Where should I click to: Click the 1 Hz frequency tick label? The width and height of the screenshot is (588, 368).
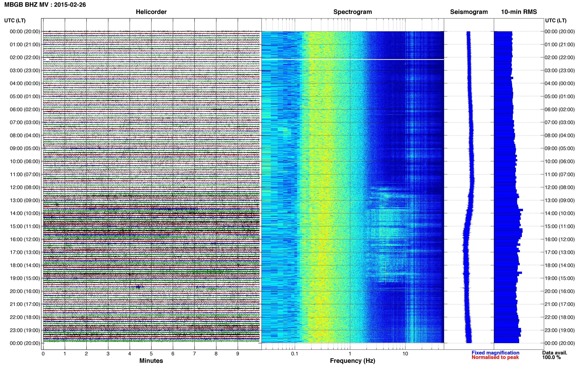[350, 354]
